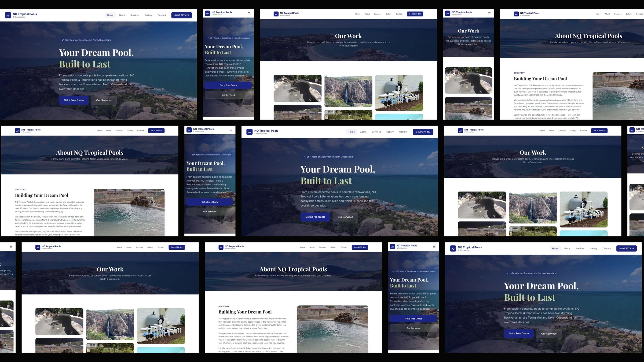Screen dimensions: 644x362
Task: Select Home nav item in bottom-row desktop Our Work mockup
Action: pyautogui.click(x=119, y=247)
